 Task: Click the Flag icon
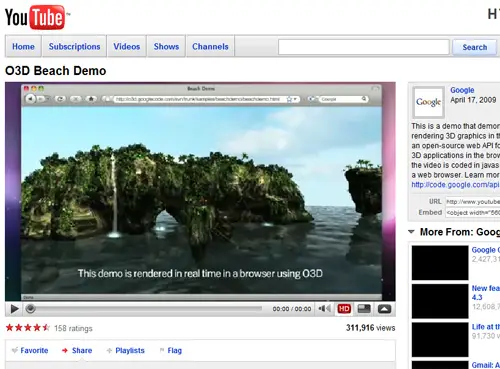(162, 350)
